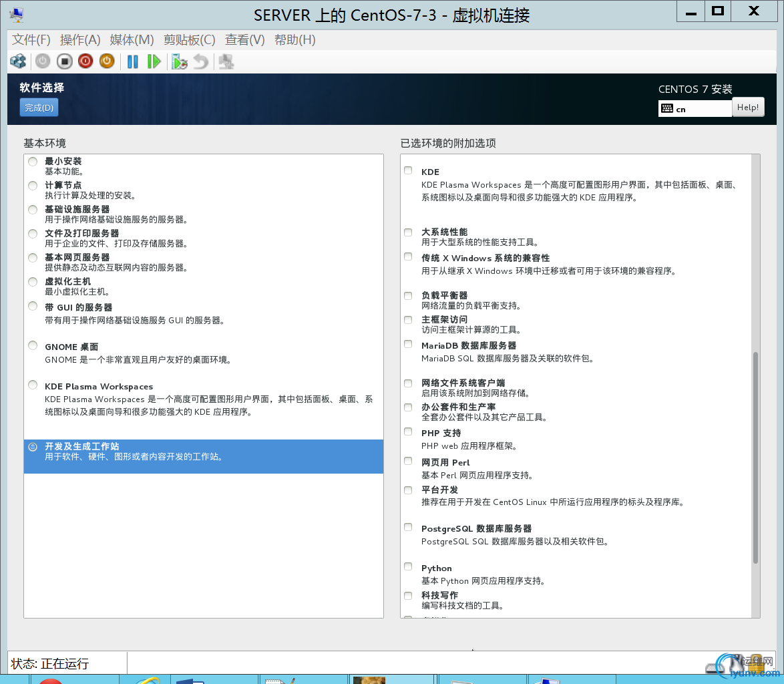Check the 主框架访问 checkbox

click(409, 319)
